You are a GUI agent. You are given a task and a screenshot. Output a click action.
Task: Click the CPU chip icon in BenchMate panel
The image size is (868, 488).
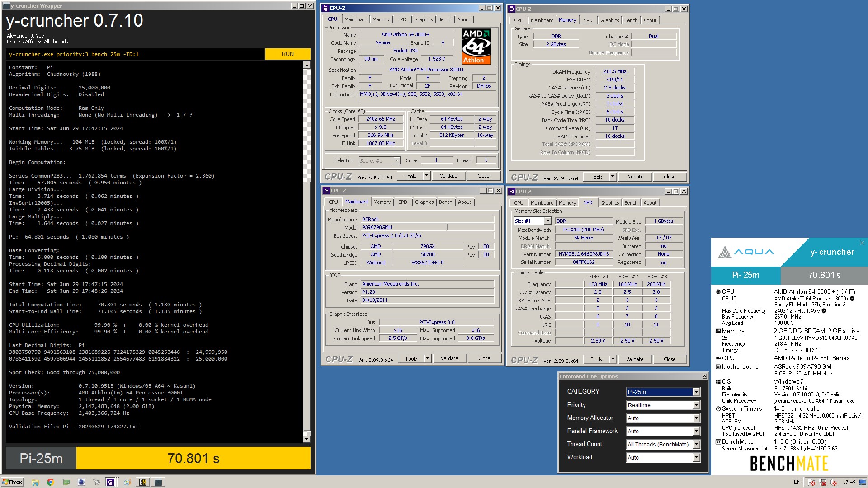coord(718,291)
